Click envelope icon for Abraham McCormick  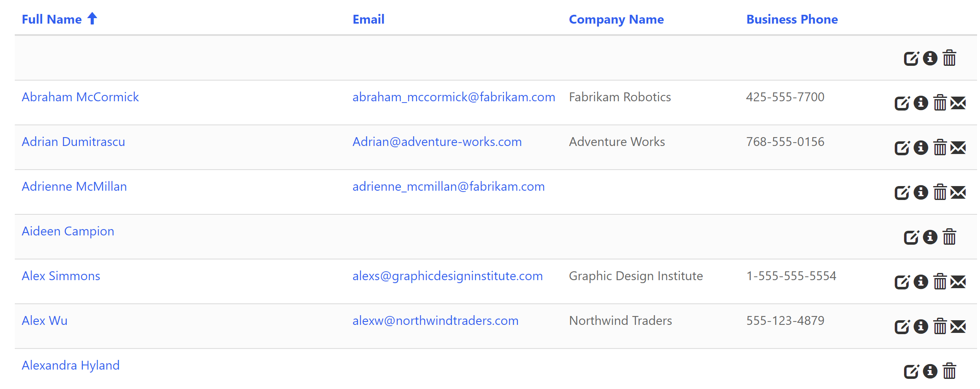pyautogui.click(x=958, y=103)
